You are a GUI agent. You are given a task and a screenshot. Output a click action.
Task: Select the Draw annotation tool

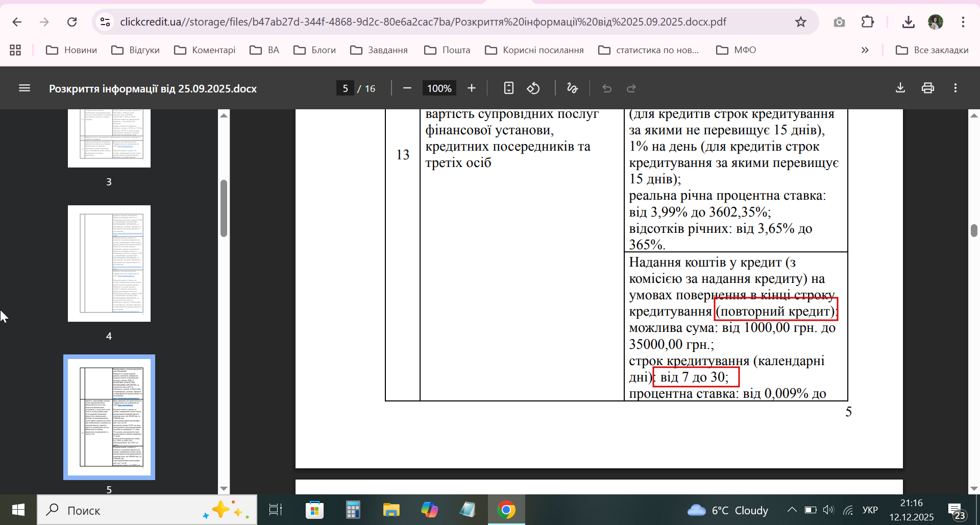tap(573, 88)
